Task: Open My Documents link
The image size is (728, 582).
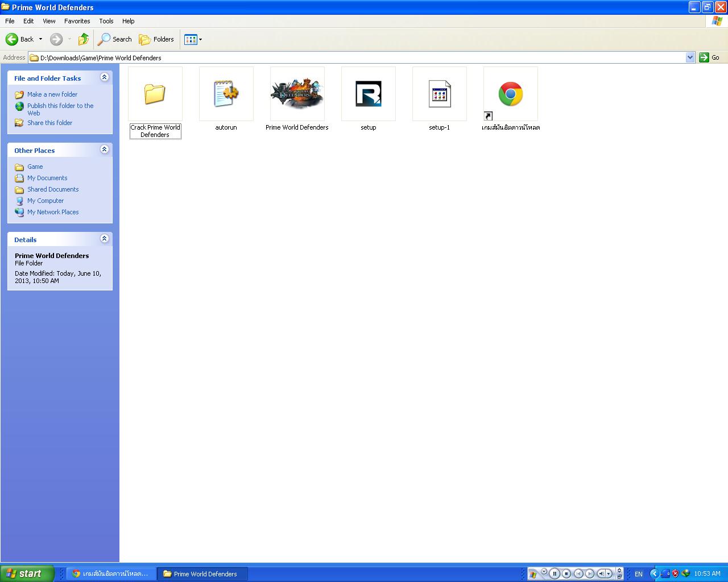Action: click(x=47, y=178)
